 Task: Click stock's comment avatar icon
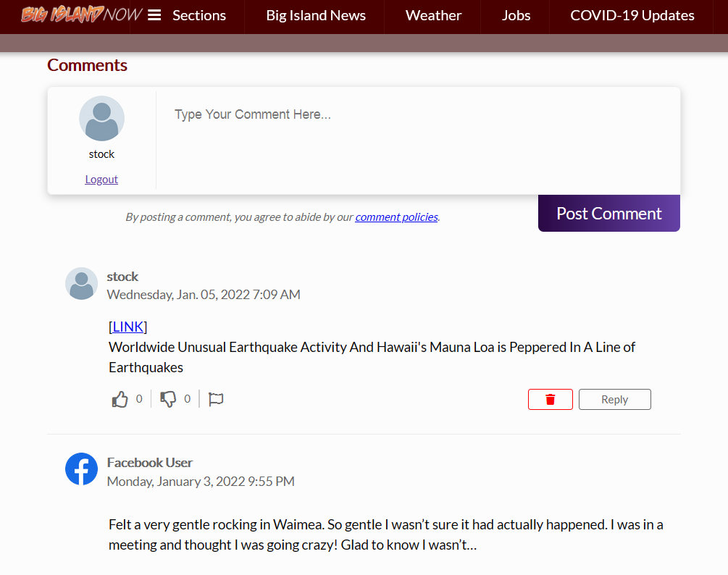[x=81, y=283]
